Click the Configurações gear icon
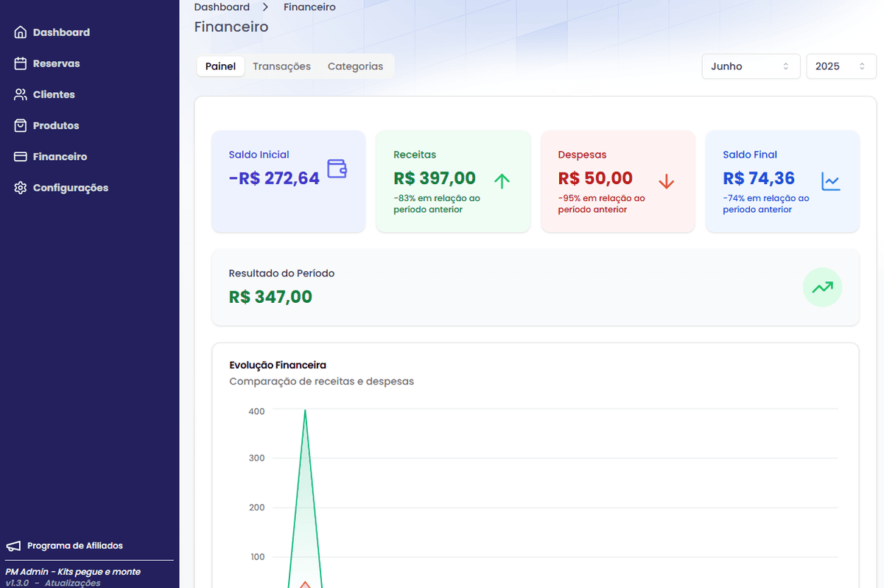The width and height of the screenshot is (884, 588). (x=21, y=188)
